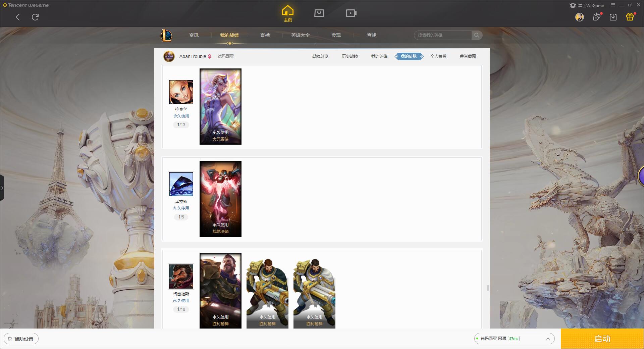Open the 战绩总览 sub-tab
Screen dimensions: 644x349
[320, 56]
